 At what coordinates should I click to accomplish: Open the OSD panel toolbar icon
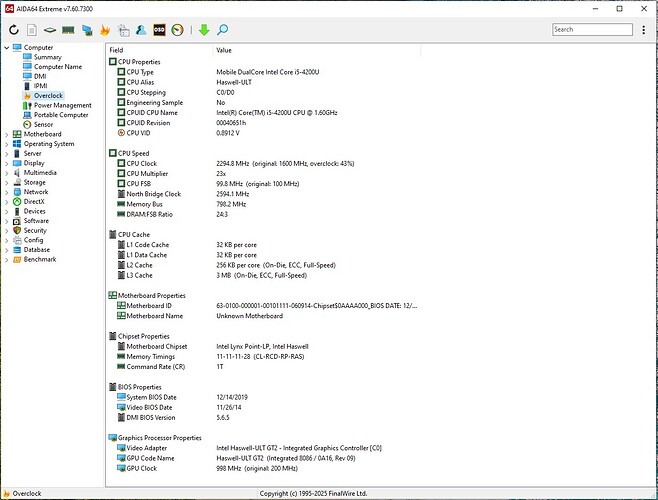[158, 30]
